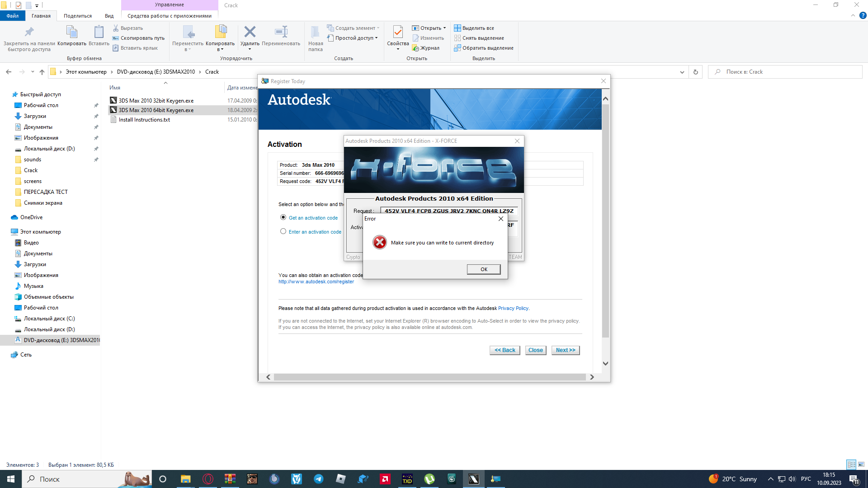This screenshot has width=868, height=488.
Task: Click the uTorrent taskbar icon
Action: tap(429, 479)
